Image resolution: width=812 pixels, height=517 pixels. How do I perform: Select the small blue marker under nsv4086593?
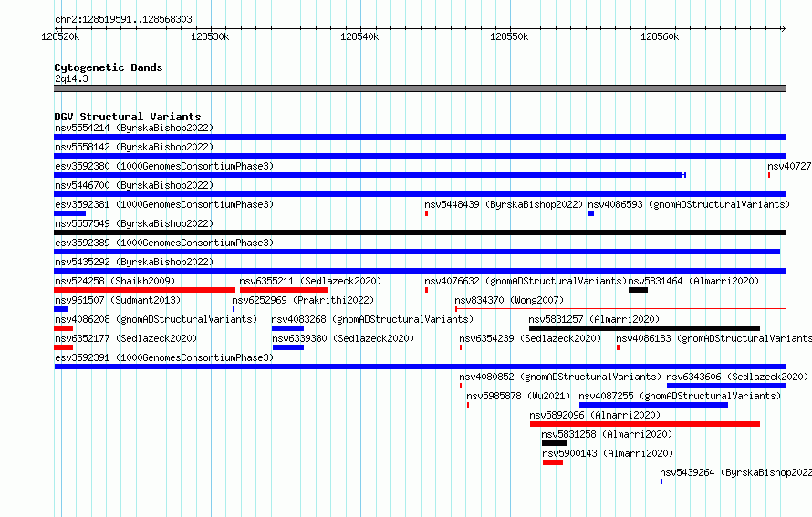[591, 213]
